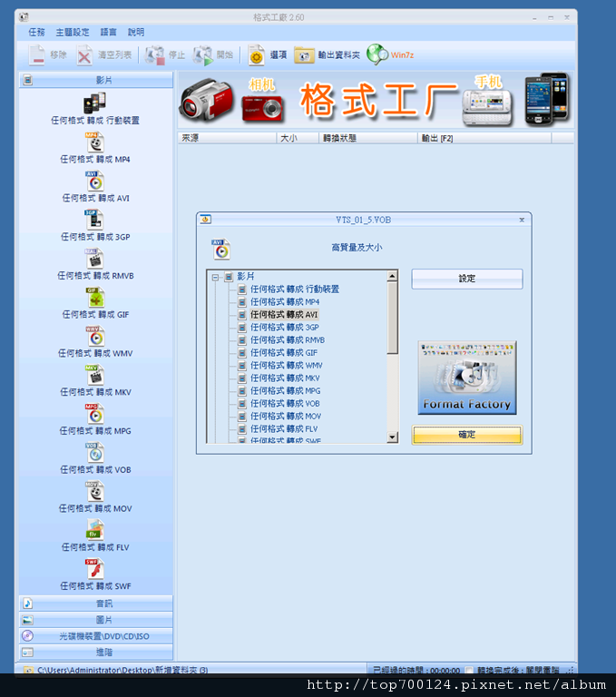The width and height of the screenshot is (616, 697).
Task: Expand the 光碟機裝置\DVD\CD\ISO section
Action: 96,636
